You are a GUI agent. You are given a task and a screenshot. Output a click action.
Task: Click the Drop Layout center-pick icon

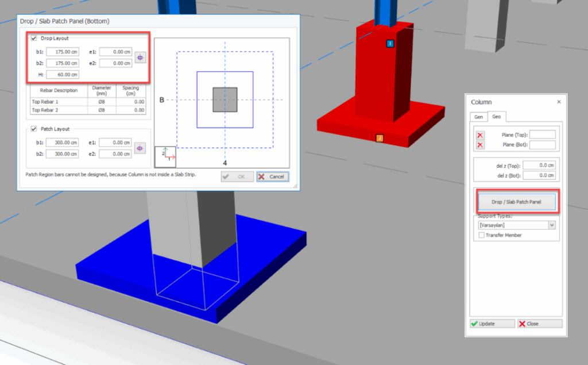pos(141,57)
